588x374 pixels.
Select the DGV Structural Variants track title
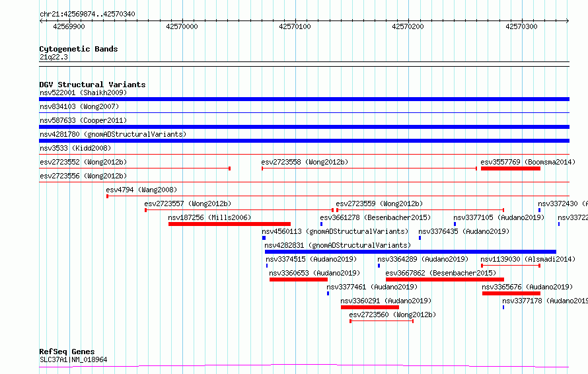point(92,85)
